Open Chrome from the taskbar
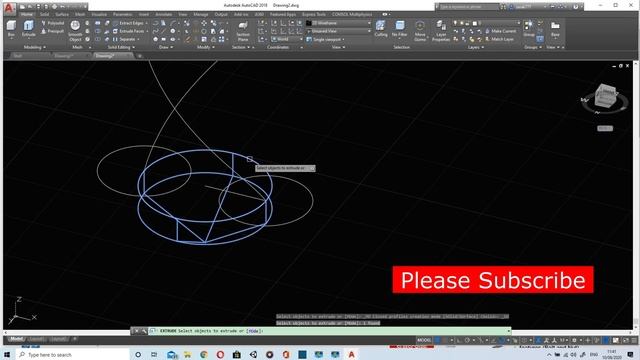This screenshot has width=640, height=360. point(204,354)
